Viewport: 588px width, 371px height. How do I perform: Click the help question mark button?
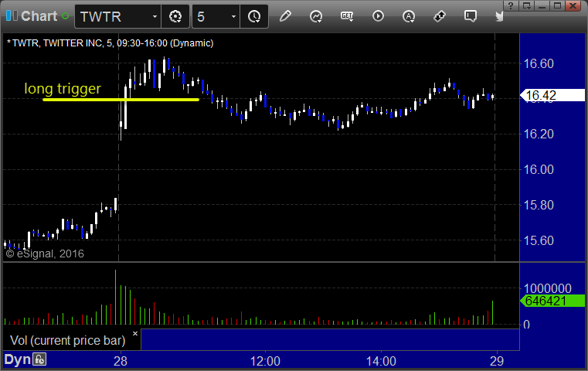click(511, 5)
